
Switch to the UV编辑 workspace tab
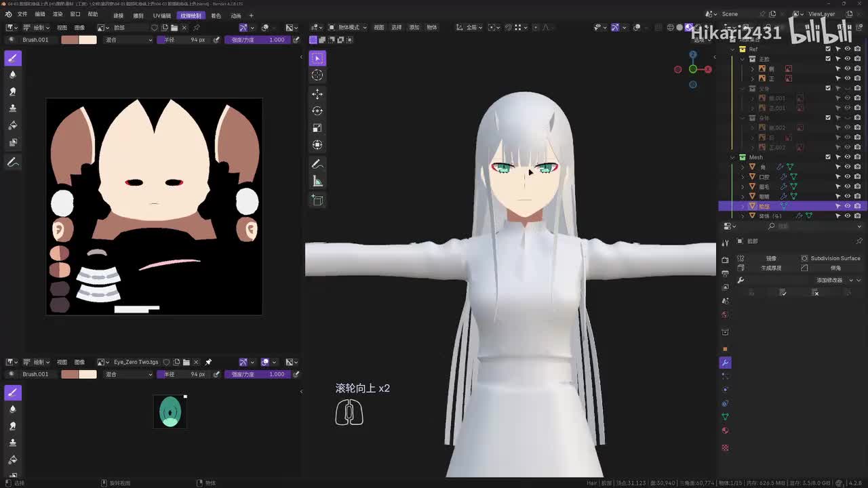[x=162, y=15]
